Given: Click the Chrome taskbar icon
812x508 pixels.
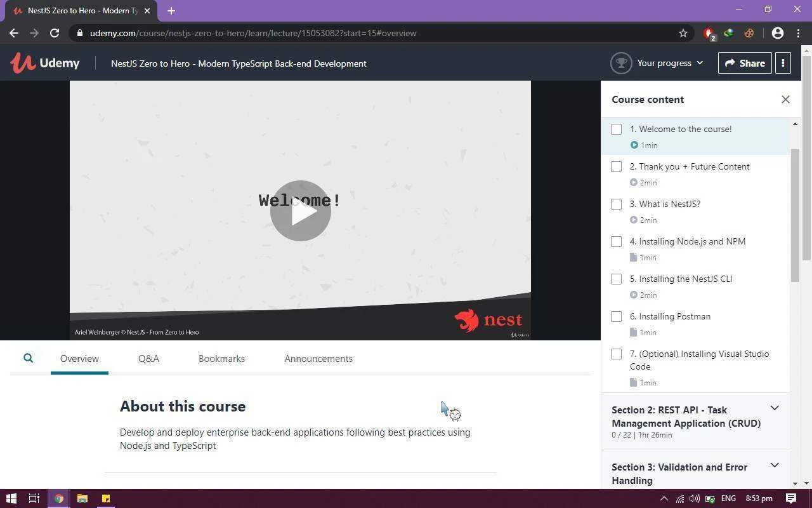Looking at the screenshot, I should click(x=58, y=498).
